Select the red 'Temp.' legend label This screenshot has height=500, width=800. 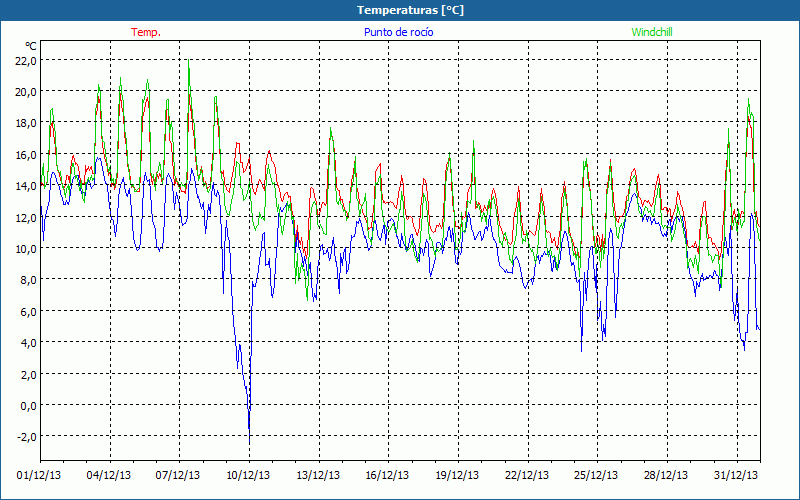tap(146, 32)
